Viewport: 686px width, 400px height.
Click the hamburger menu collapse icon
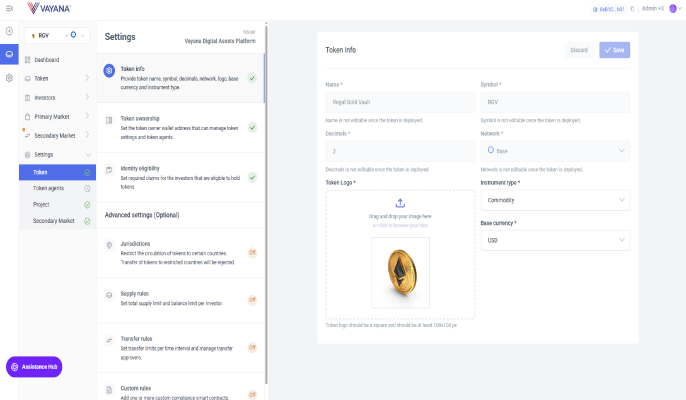click(x=8, y=8)
